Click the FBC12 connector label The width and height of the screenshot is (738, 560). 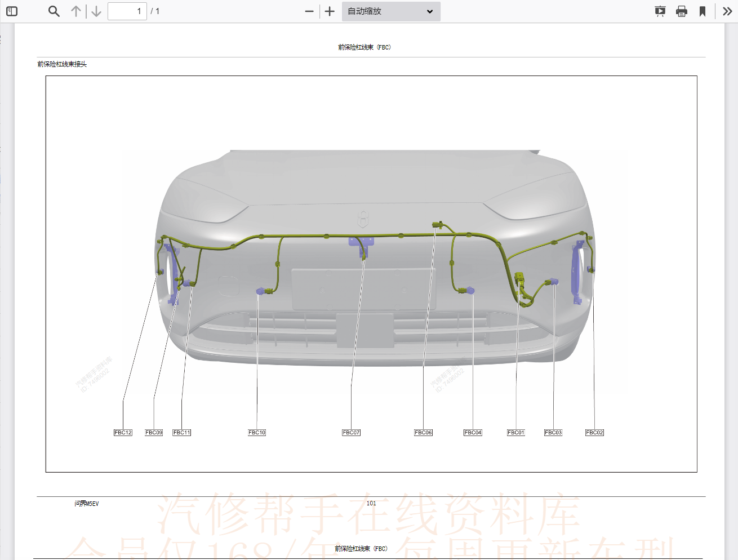pos(123,433)
